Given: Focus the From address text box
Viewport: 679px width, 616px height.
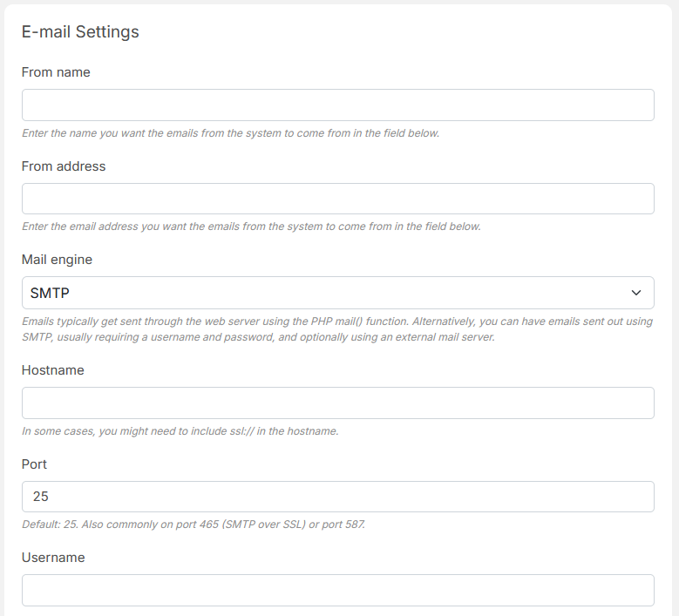Looking at the screenshot, I should tap(337, 199).
